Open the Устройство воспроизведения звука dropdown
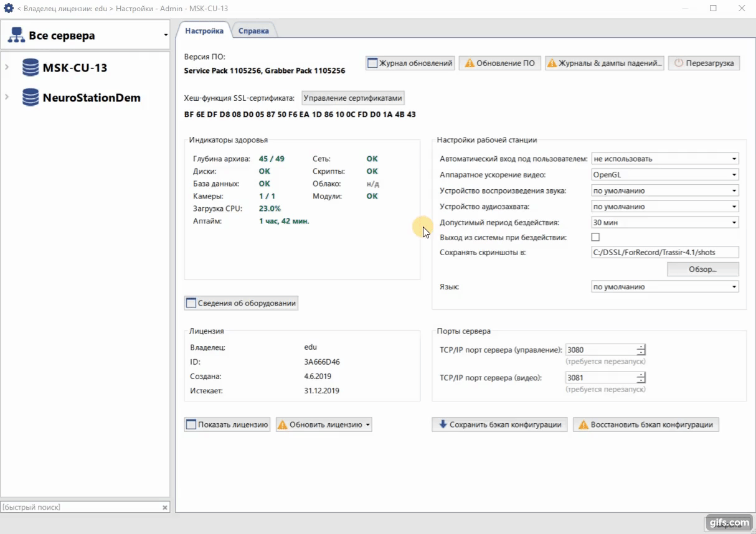The image size is (756, 534). [x=664, y=190]
